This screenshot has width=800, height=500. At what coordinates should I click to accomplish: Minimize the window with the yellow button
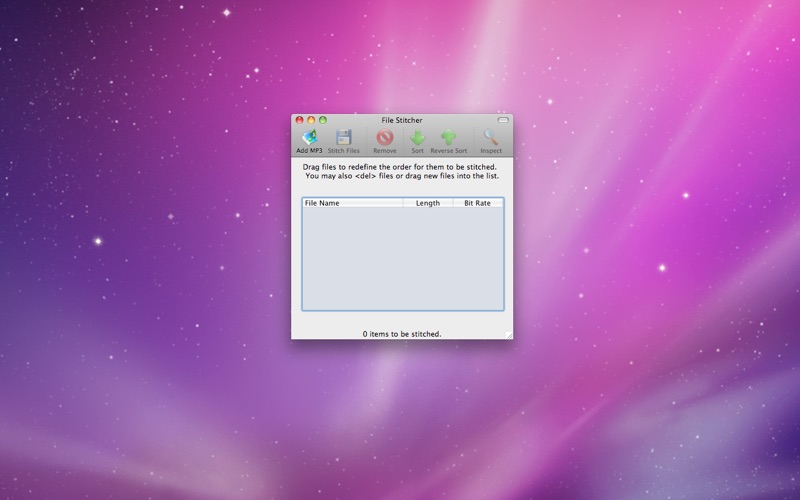[311, 120]
